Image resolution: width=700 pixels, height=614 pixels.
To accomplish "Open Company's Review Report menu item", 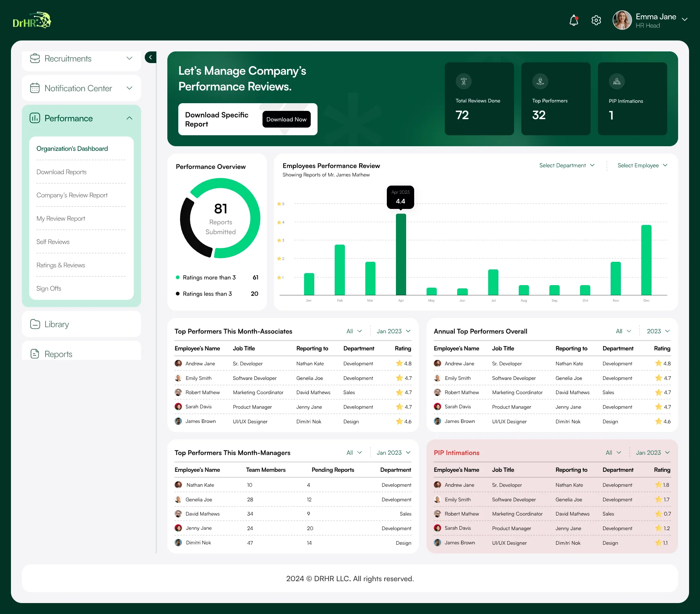I will tap(72, 195).
